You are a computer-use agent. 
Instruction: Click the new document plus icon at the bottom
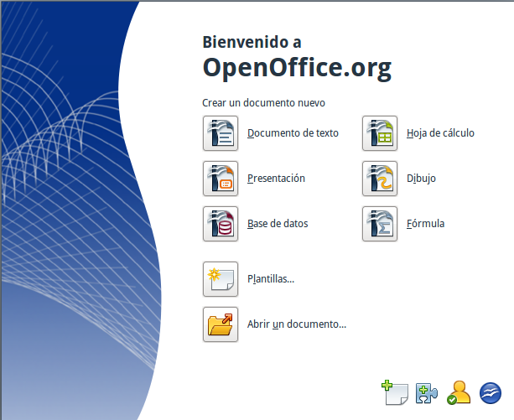pyautogui.click(x=395, y=392)
